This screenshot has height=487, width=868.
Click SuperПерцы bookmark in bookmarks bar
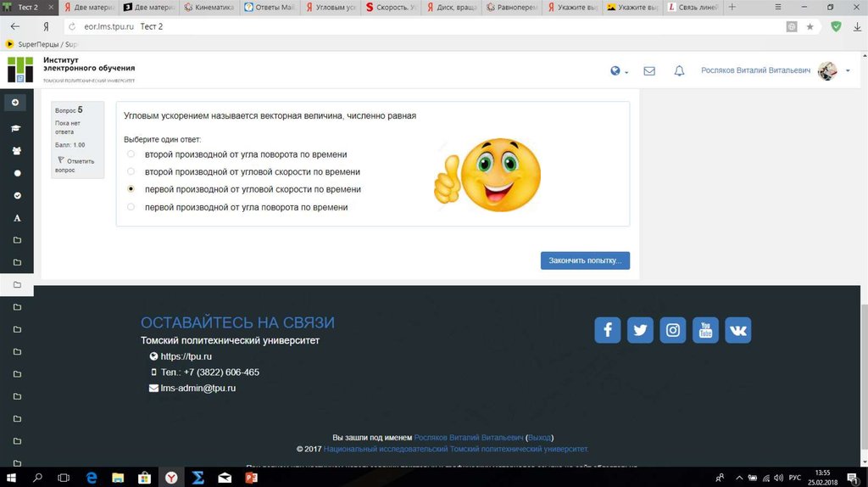[42, 44]
